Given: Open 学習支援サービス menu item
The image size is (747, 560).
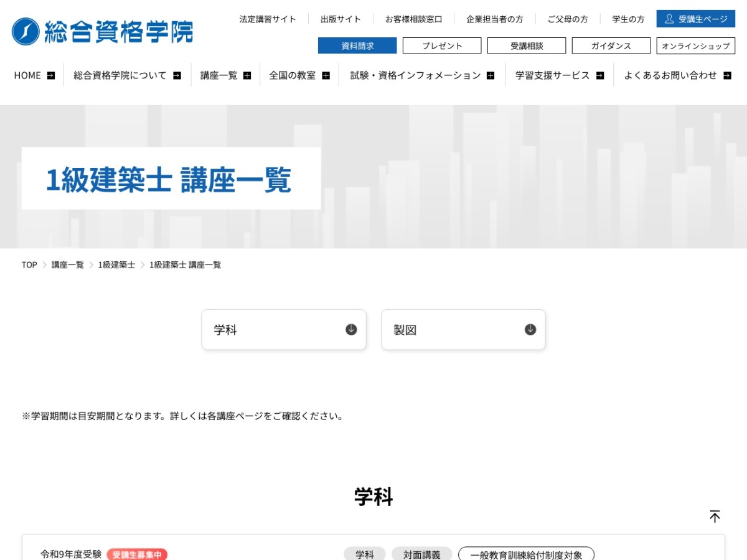Looking at the screenshot, I should point(560,75).
